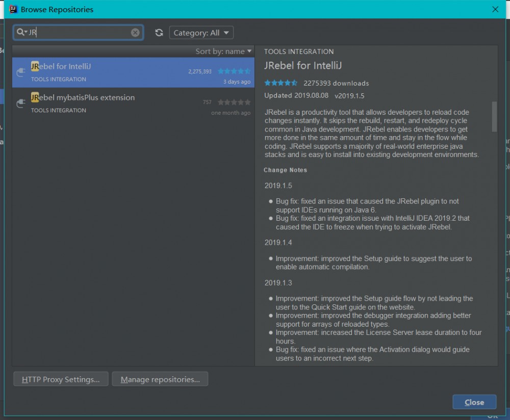Viewport: 510px width, 420px height.
Task: Click the '3 days ago' label
Action: tap(237, 82)
